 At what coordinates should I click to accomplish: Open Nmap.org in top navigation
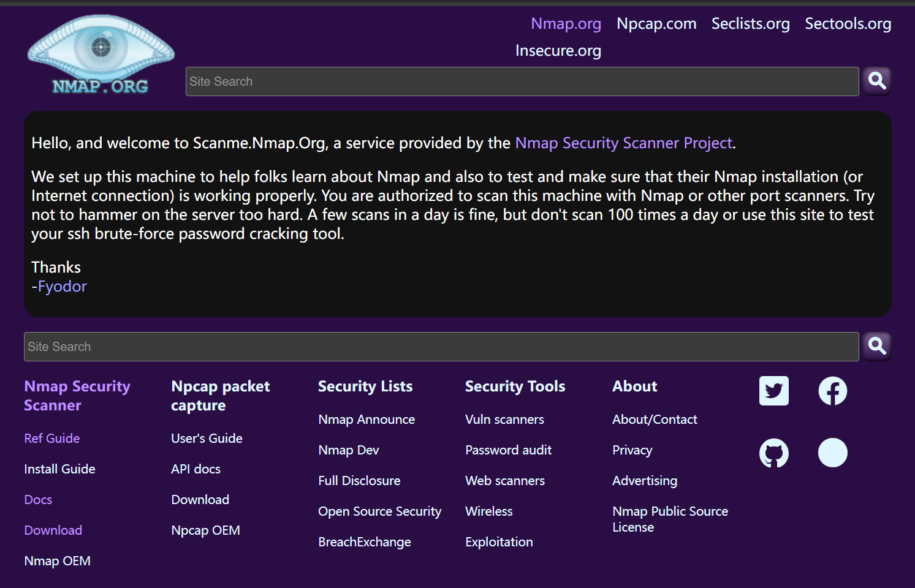[566, 24]
